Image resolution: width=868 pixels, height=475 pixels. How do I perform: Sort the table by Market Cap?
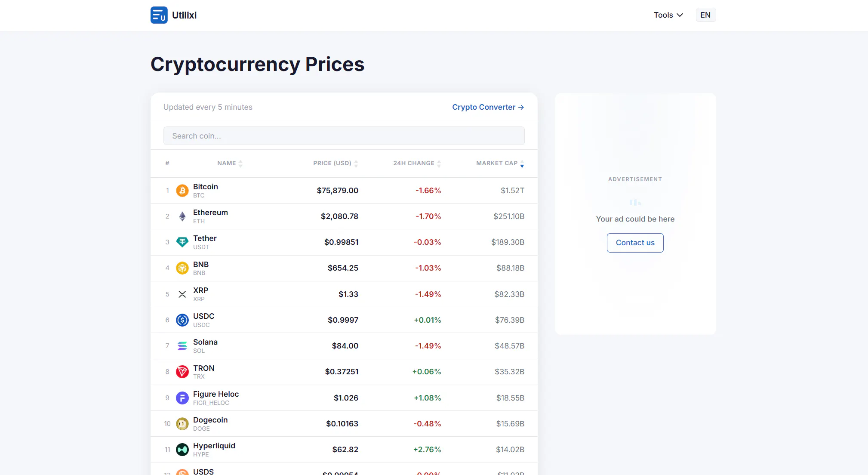[x=500, y=163]
